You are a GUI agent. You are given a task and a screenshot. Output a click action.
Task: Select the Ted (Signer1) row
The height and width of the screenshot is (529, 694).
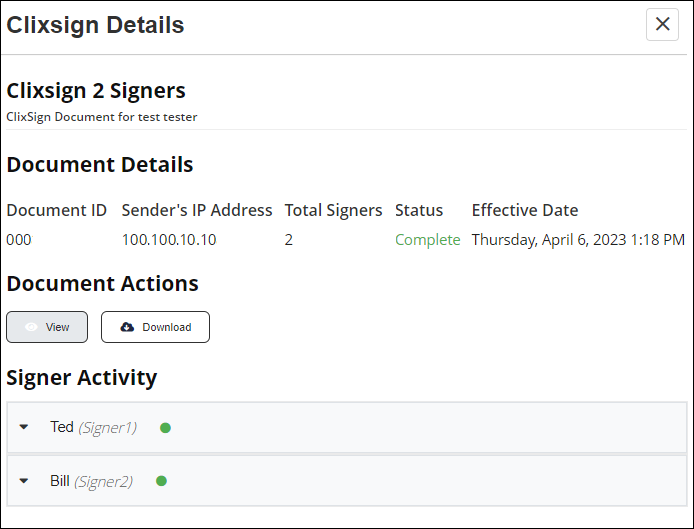tap(347, 428)
